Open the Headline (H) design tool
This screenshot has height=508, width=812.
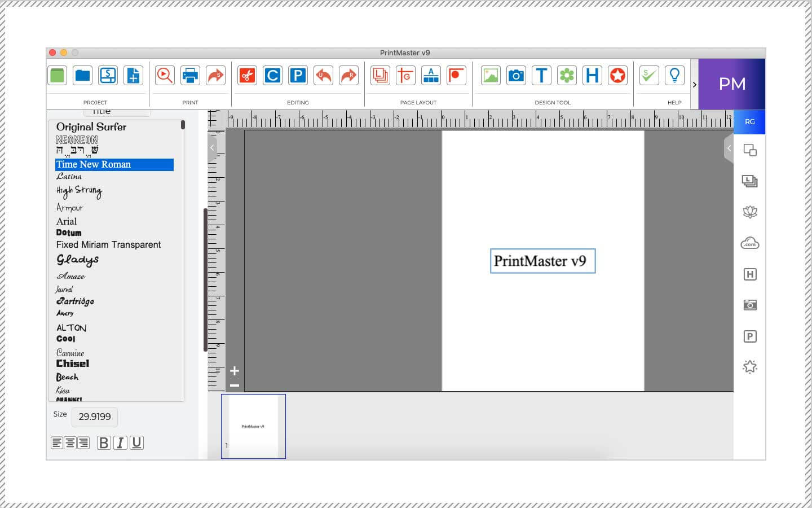point(592,75)
